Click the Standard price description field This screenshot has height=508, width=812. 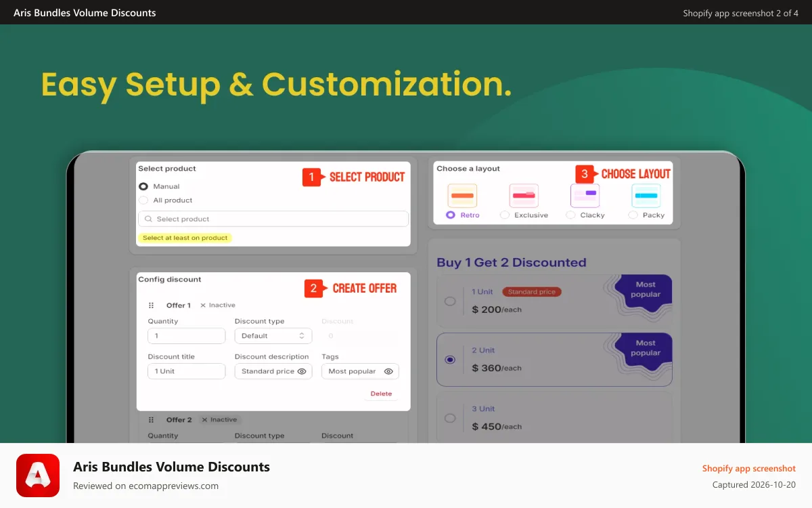click(273, 371)
